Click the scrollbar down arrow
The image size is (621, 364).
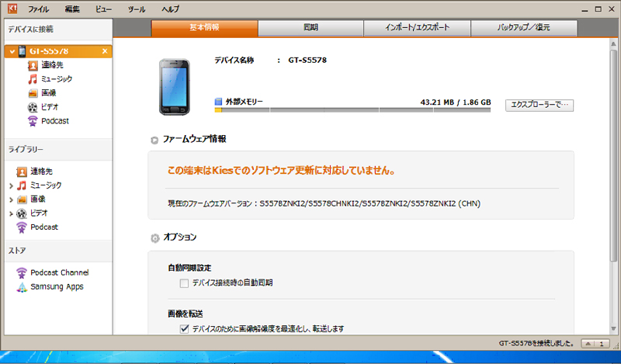coord(613,329)
